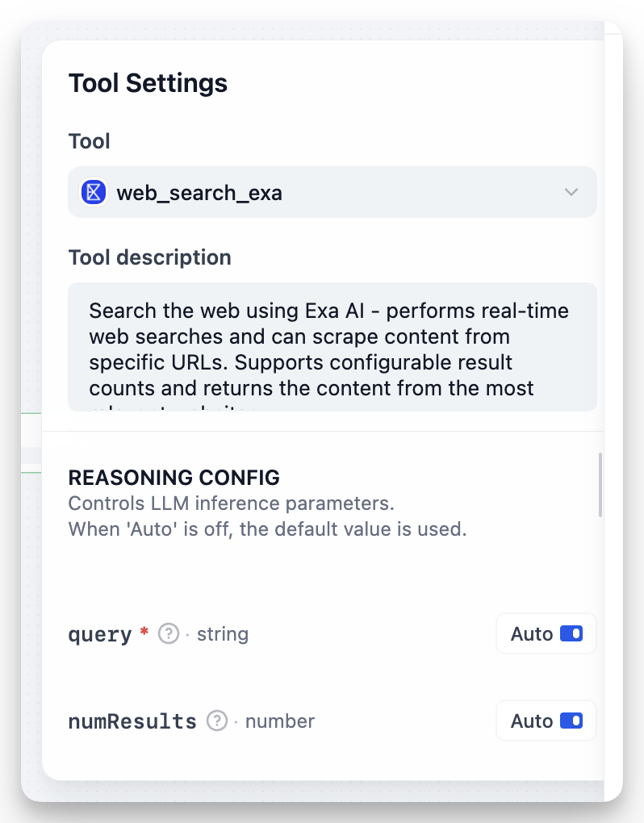Viewport: 644px width, 823px height.
Task: Click the Auto label beside numResults
Action: [532, 721]
